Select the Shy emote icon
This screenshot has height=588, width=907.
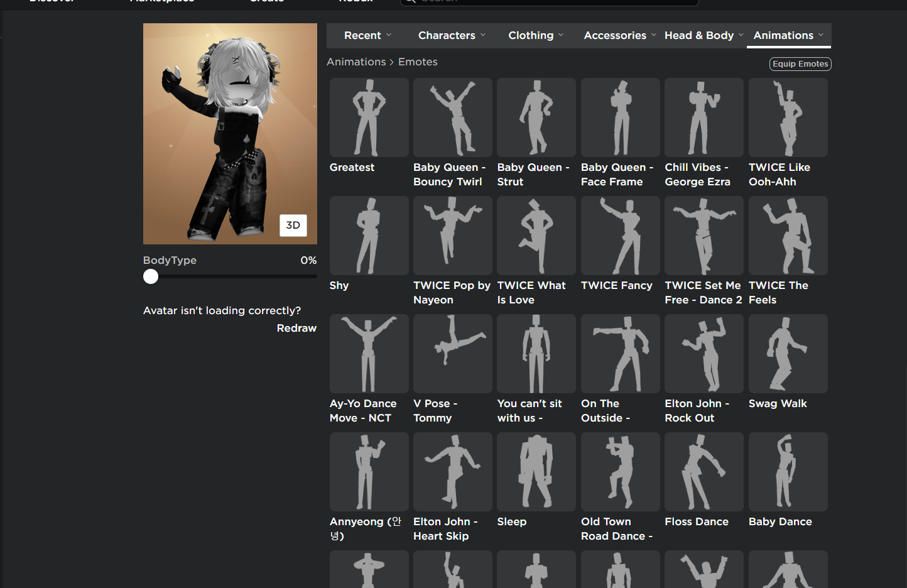(x=369, y=236)
